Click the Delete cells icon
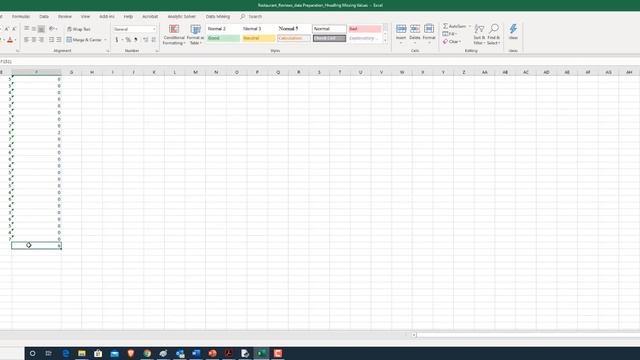Viewport: 640px width, 360px height. click(415, 29)
